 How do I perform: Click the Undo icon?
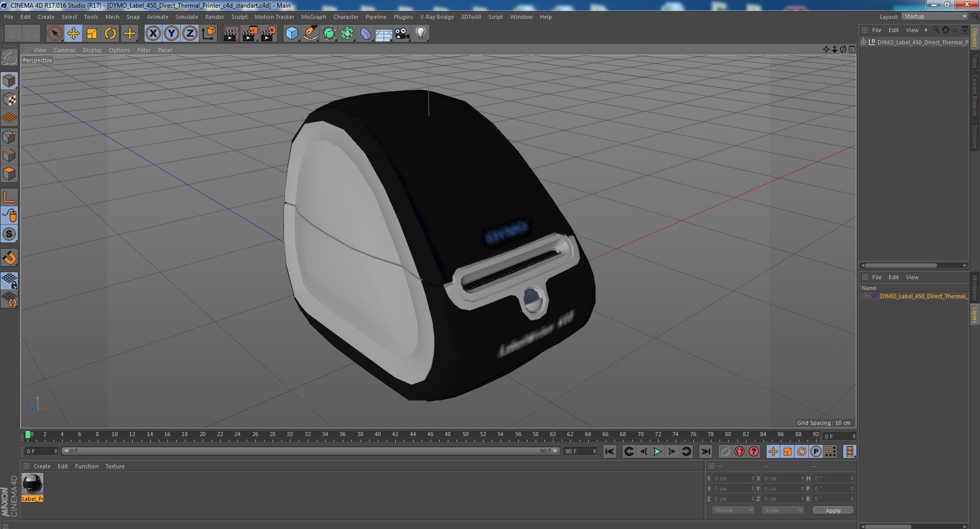(x=13, y=34)
